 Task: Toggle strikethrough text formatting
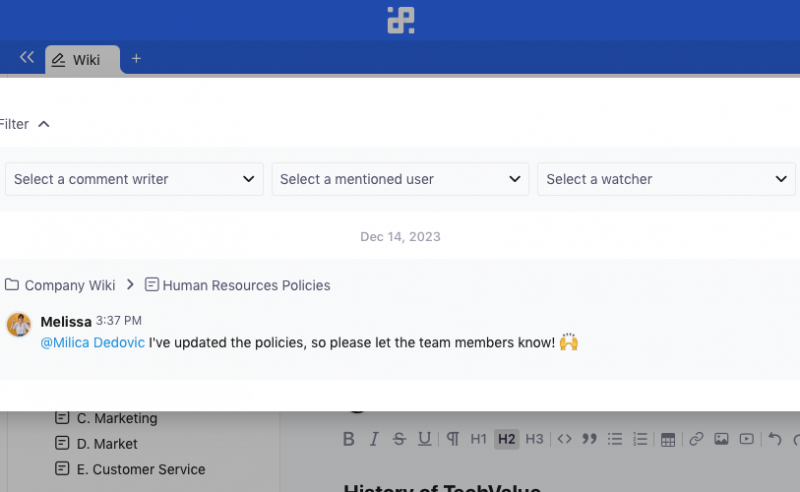pos(399,439)
